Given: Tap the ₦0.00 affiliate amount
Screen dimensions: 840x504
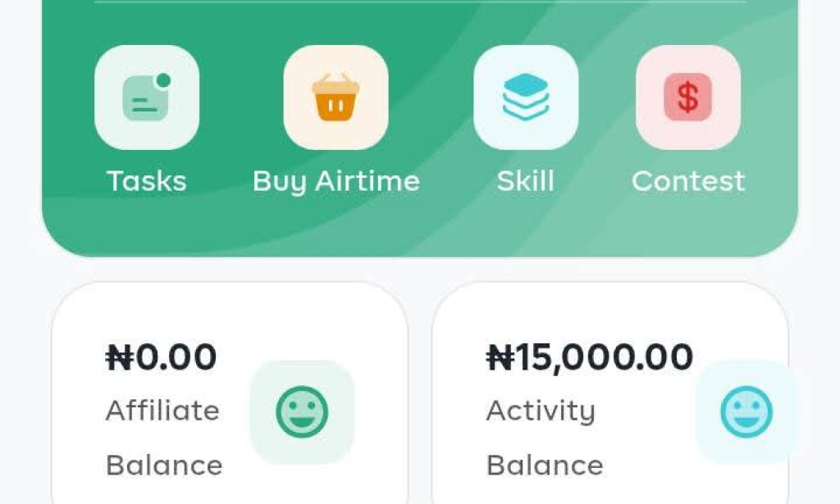Looking at the screenshot, I should [162, 356].
